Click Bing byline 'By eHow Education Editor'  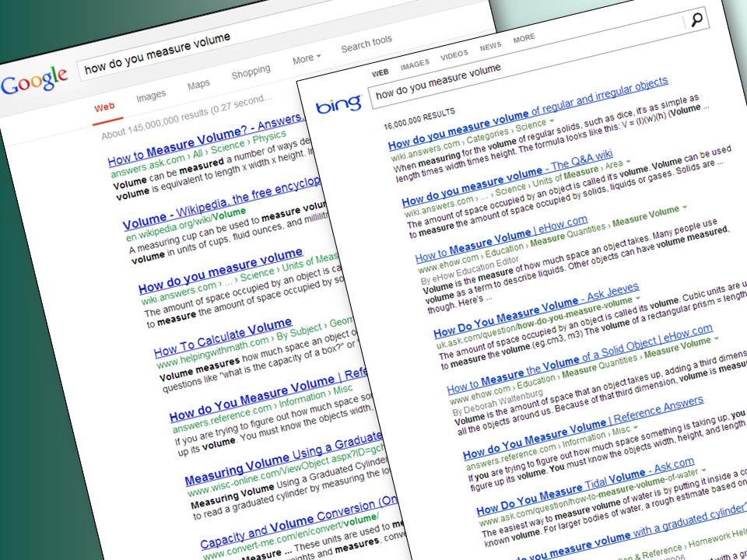[469, 270]
